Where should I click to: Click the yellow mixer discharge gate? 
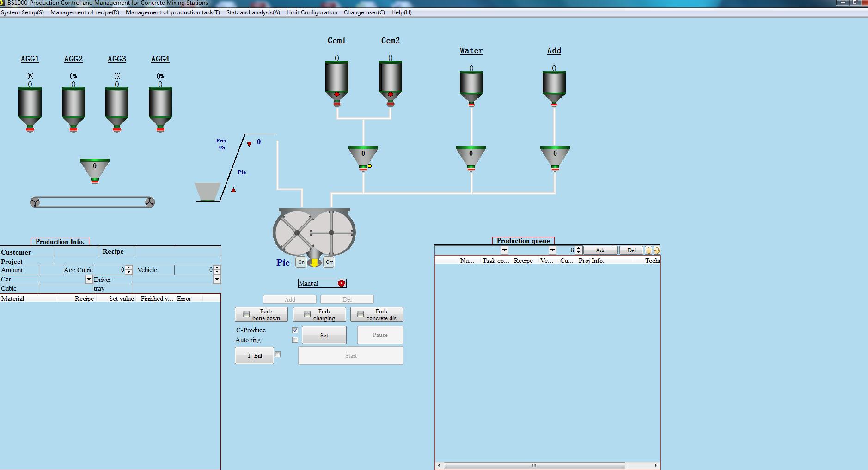point(314,263)
